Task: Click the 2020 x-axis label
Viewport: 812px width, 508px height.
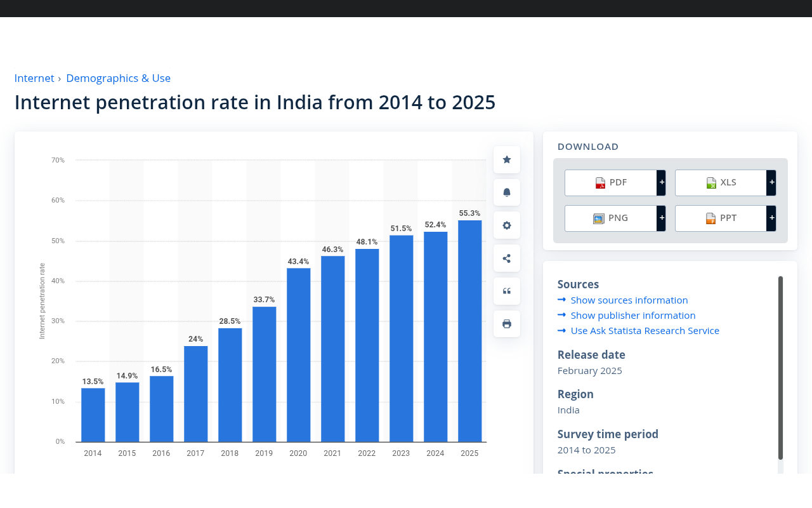Action: [298, 453]
